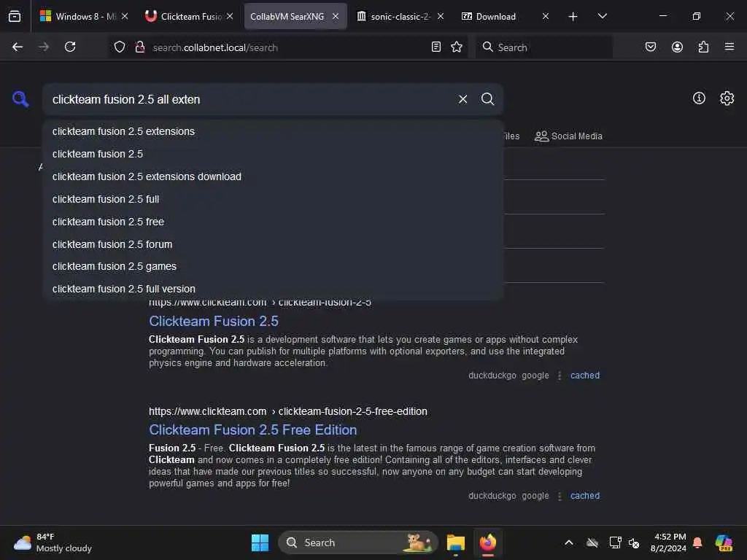Open volume muted tray icon

pyautogui.click(x=634, y=542)
